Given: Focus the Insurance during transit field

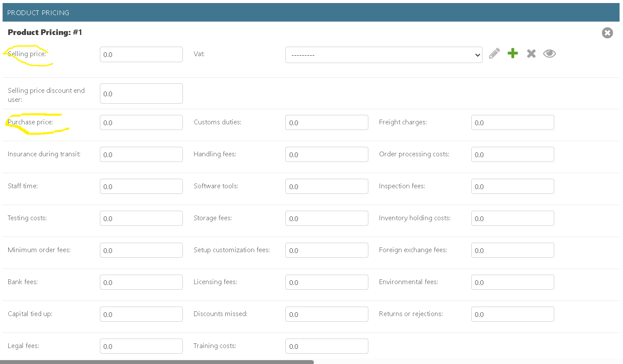Looking at the screenshot, I should coord(141,155).
